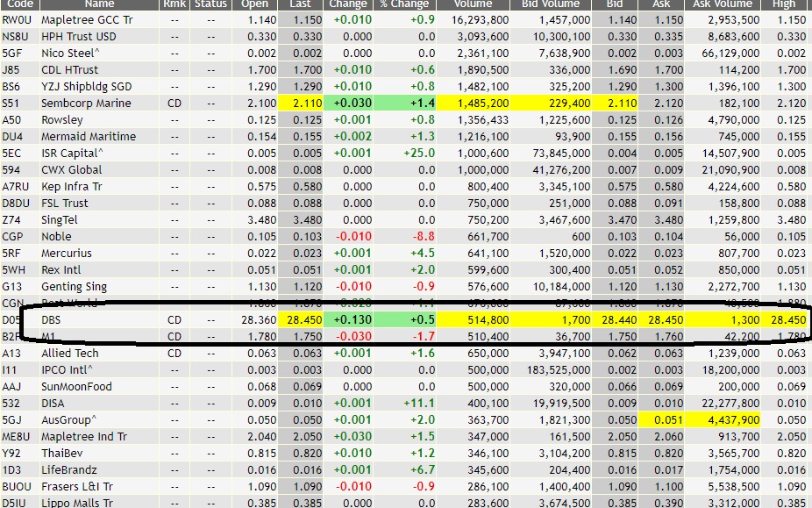Sort table by Volume column header
Viewport: 812px width, 508px height.
(473, 4)
